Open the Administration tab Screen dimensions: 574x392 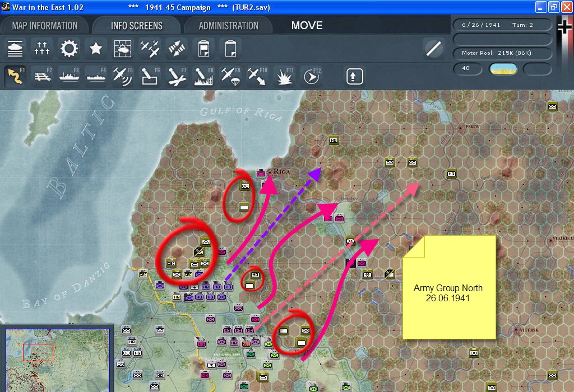click(x=229, y=26)
